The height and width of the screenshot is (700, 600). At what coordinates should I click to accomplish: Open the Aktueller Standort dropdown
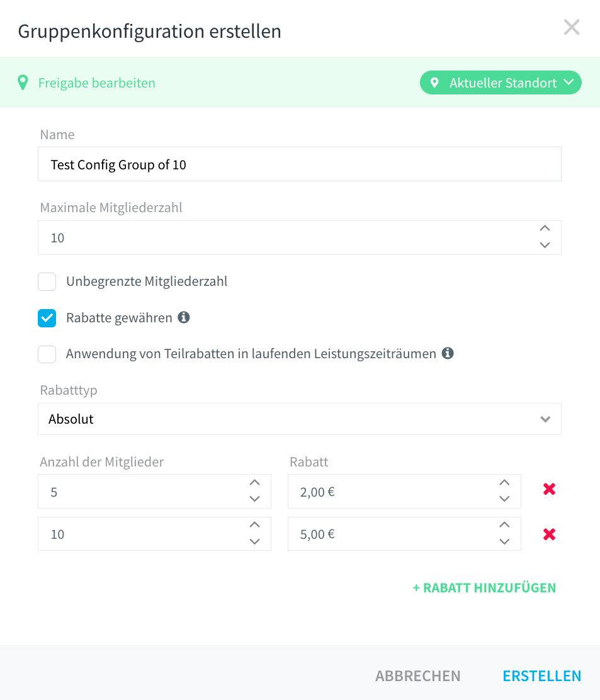[x=501, y=82]
